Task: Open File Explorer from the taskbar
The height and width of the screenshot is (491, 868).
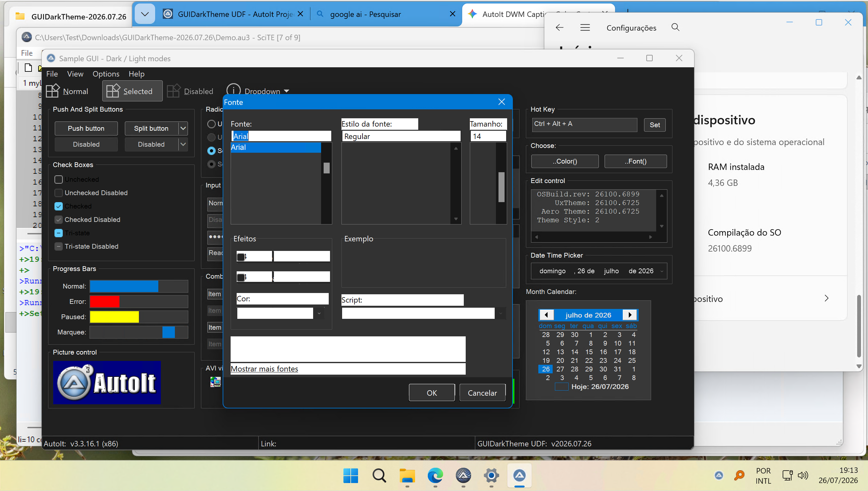Action: [407, 475]
